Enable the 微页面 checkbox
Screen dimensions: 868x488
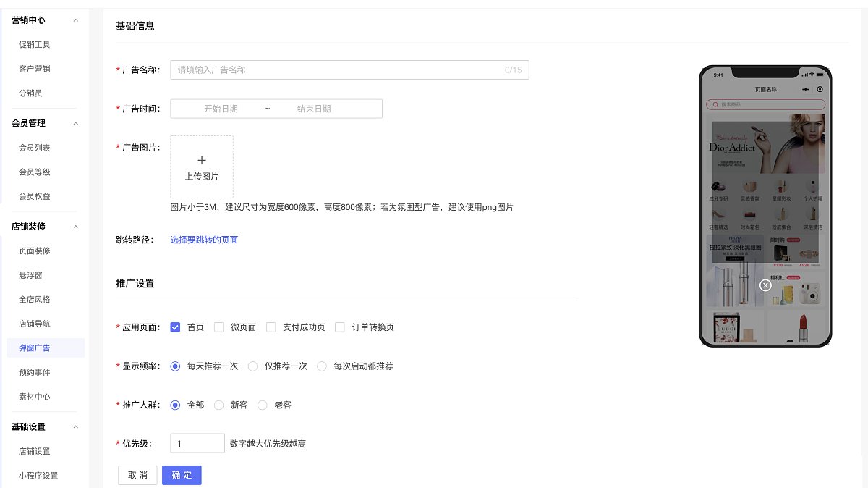click(218, 327)
